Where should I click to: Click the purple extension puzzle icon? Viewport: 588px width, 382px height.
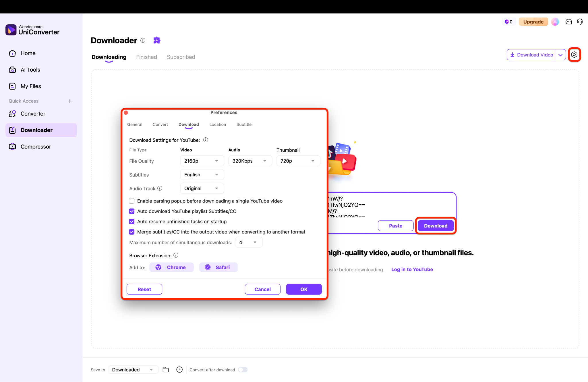coord(157,40)
